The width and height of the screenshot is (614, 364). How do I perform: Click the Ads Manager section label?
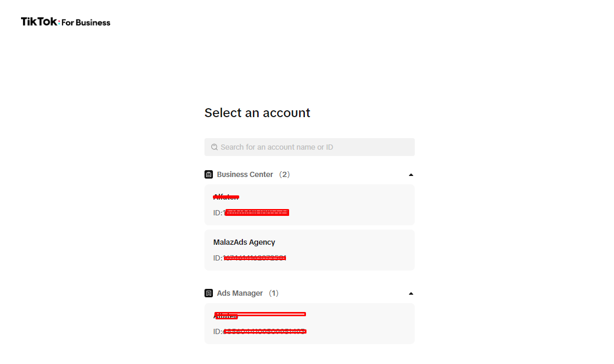click(x=240, y=293)
